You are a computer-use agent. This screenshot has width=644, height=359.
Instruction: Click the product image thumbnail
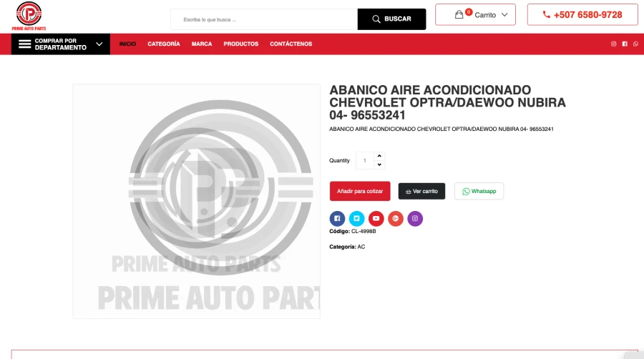click(196, 201)
